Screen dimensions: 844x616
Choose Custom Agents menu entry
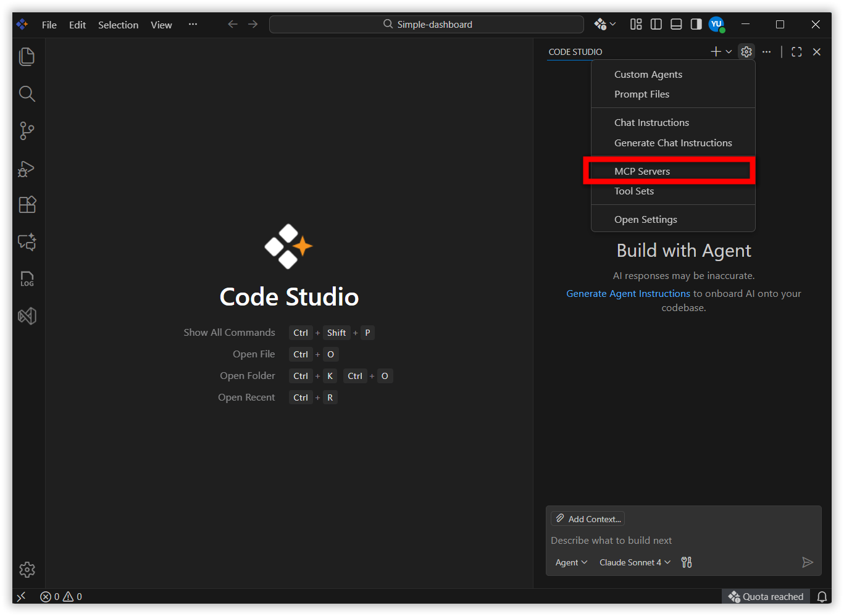tap(648, 74)
